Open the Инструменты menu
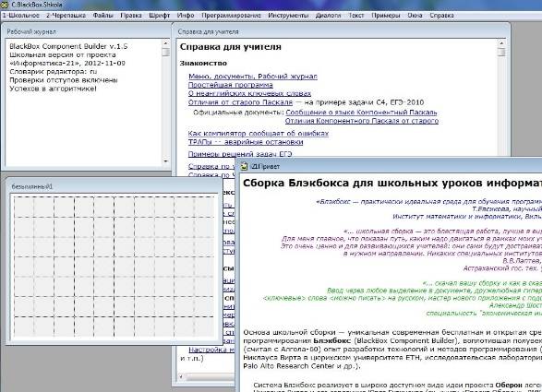The height and width of the screenshot is (392, 542). pyautogui.click(x=288, y=16)
